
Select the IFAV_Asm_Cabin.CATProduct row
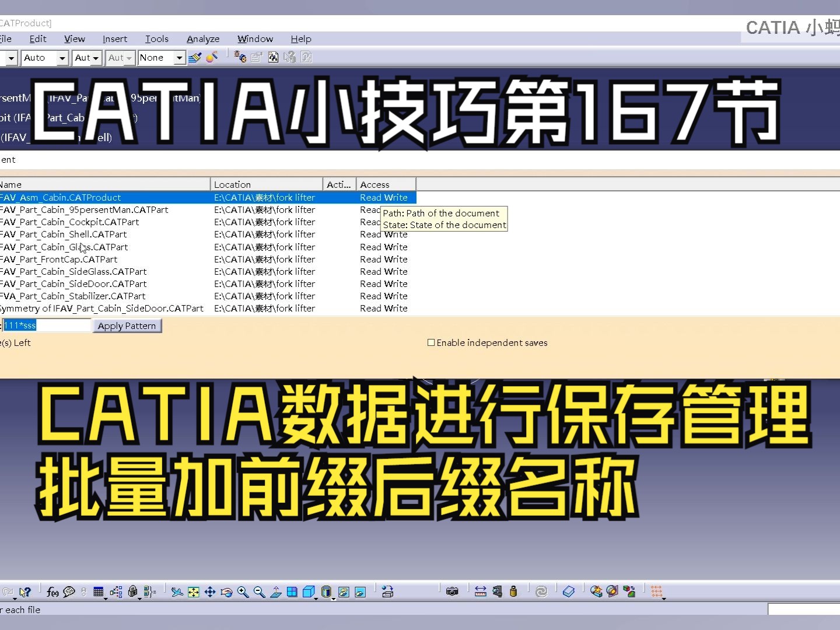pos(208,198)
